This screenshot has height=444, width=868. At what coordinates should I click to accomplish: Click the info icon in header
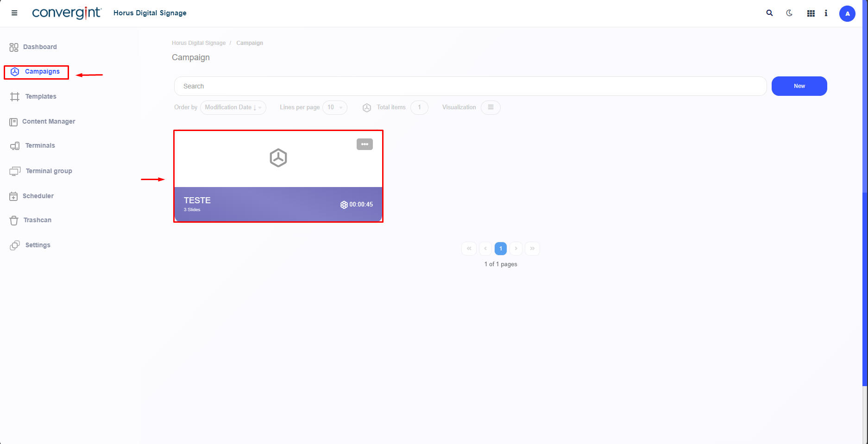[826, 13]
